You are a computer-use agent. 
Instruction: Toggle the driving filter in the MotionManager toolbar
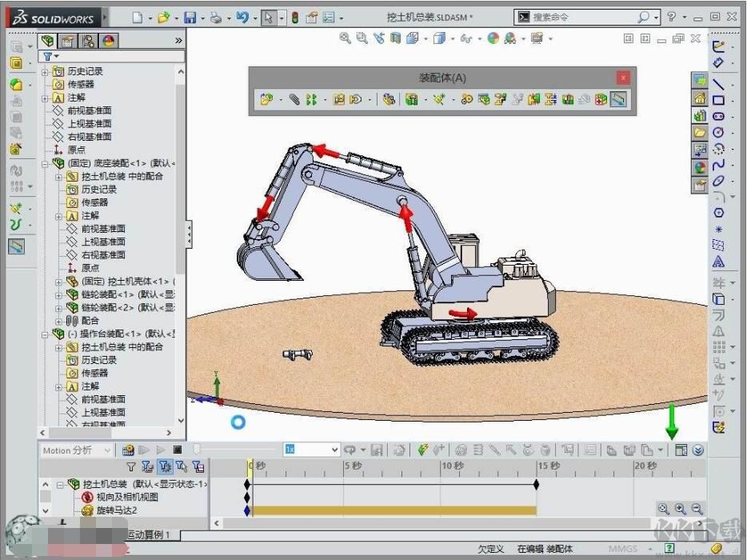coord(165,467)
